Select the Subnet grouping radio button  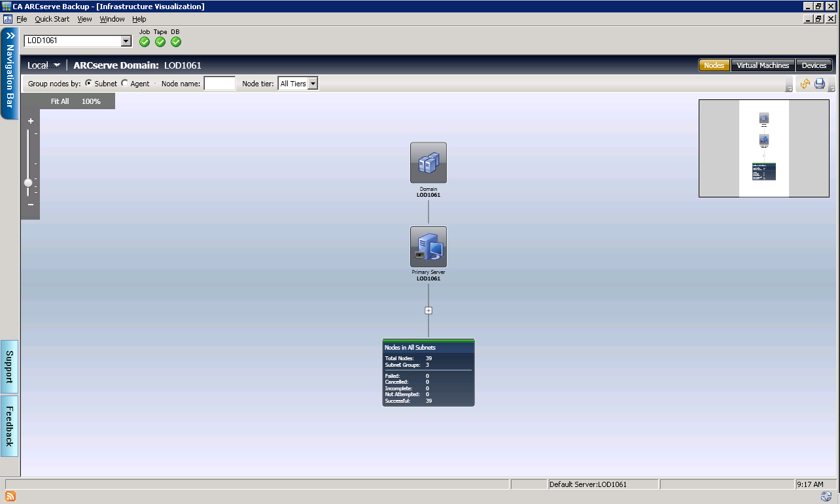[88, 83]
